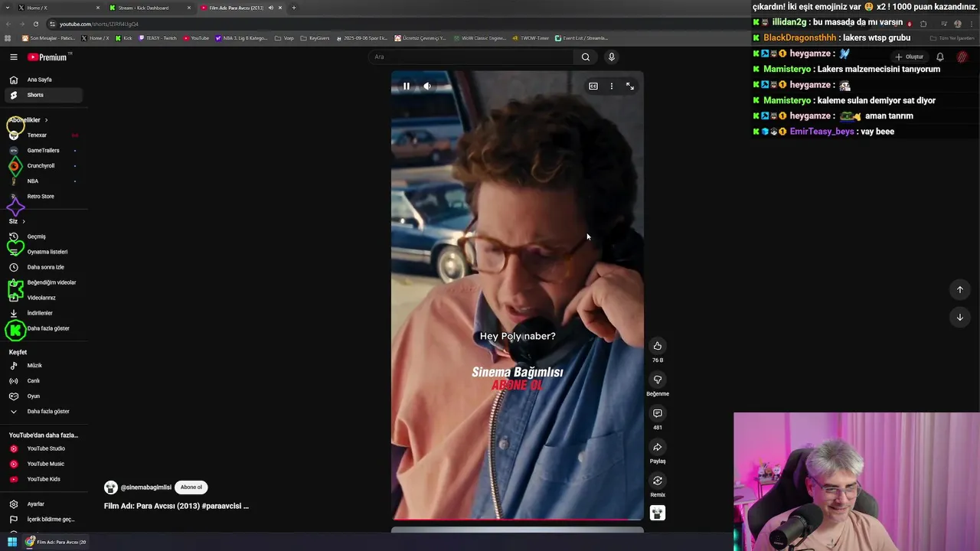
Task: Enter fullscreen on the Short
Action: (x=630, y=86)
